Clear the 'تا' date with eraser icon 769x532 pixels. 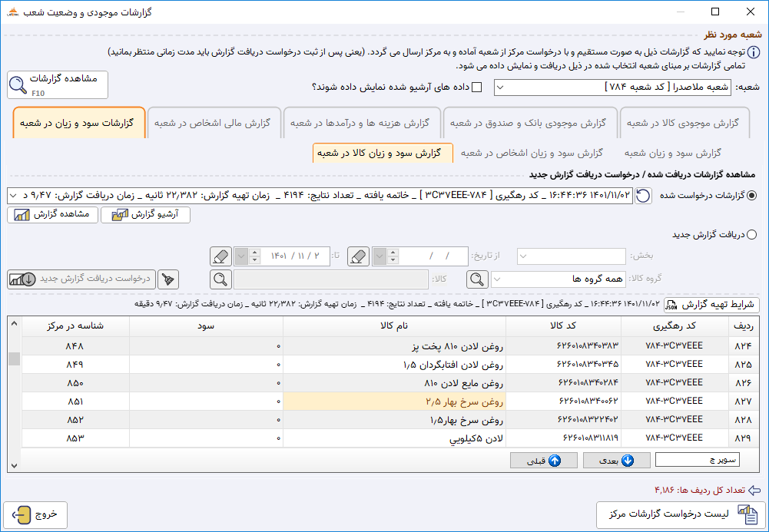click(220, 256)
